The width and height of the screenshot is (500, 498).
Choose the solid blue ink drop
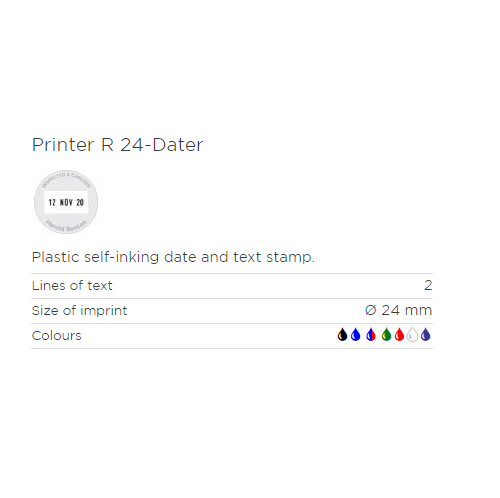pos(356,335)
